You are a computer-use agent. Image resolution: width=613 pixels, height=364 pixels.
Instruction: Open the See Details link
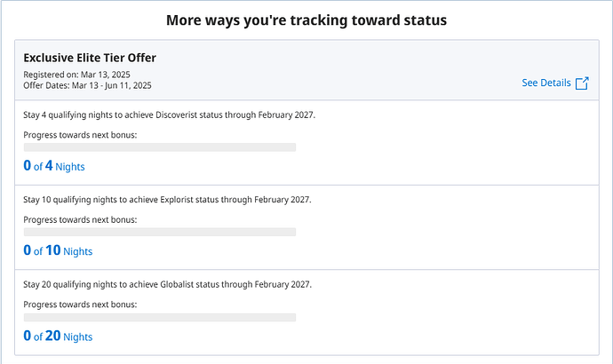pyautogui.click(x=545, y=83)
